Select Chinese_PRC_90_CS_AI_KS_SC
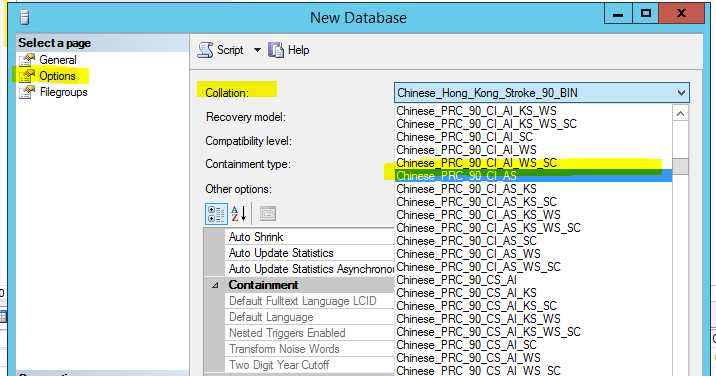The height and width of the screenshot is (376, 716). 533,306
